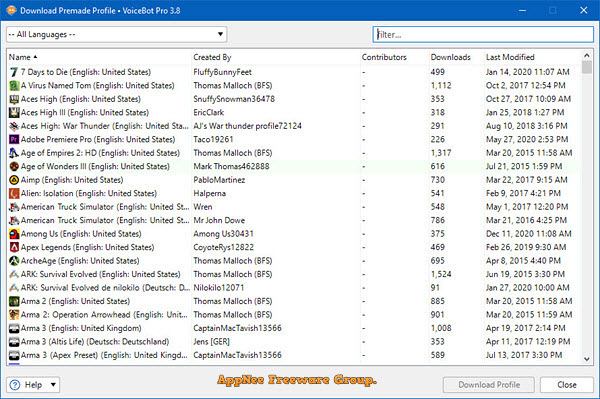Click the Apex Legends icon
600x399 pixels.
click(14, 247)
